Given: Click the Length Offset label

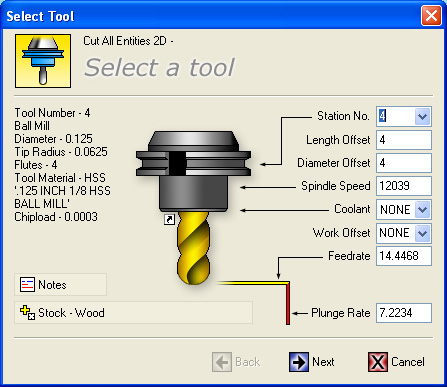Looking at the screenshot, I should pyautogui.click(x=338, y=140).
